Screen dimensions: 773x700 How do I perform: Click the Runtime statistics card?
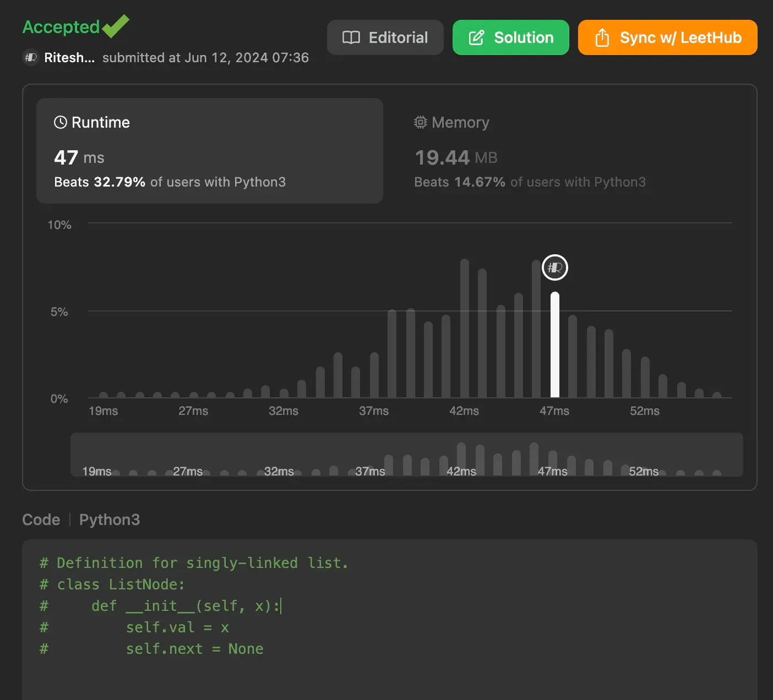209,151
